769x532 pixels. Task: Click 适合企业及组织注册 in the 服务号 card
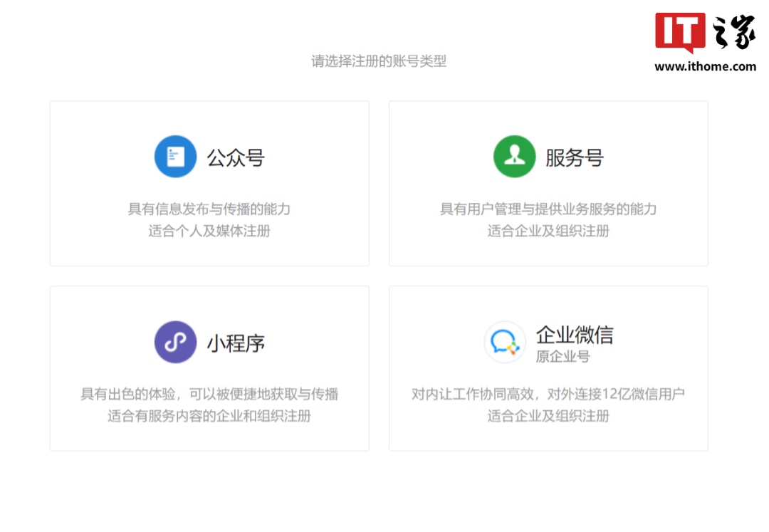pyautogui.click(x=548, y=231)
